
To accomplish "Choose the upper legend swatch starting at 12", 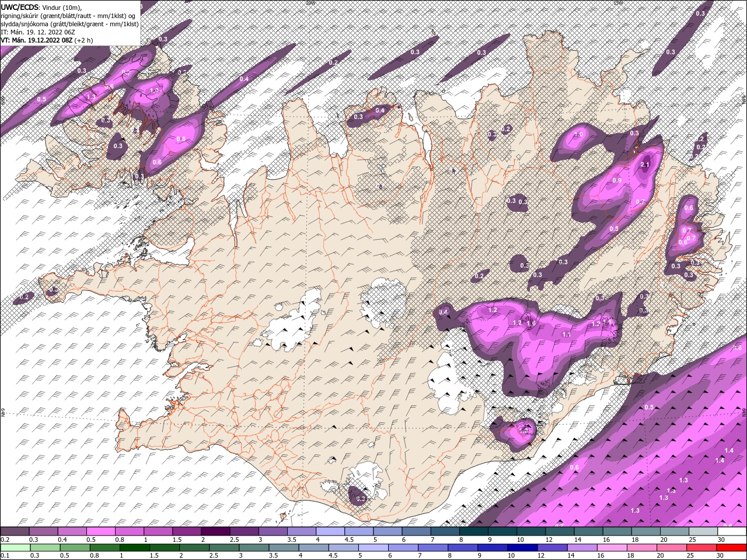I will 559,531.
